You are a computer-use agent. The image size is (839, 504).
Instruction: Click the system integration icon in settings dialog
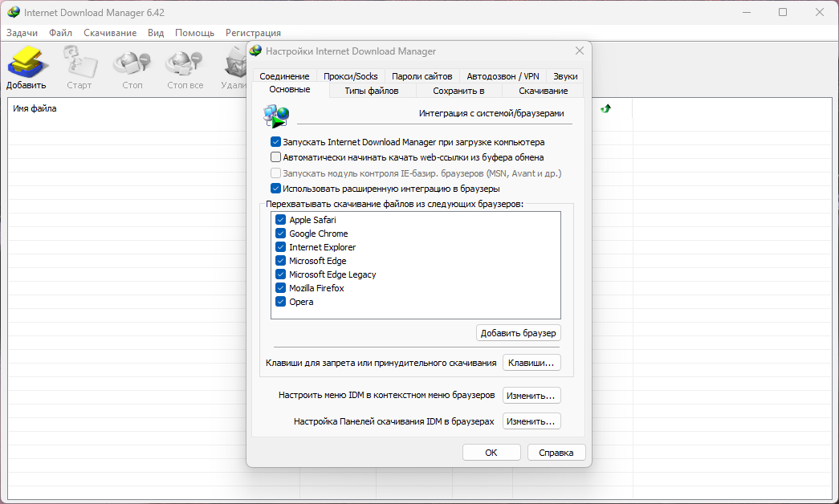coord(276,116)
